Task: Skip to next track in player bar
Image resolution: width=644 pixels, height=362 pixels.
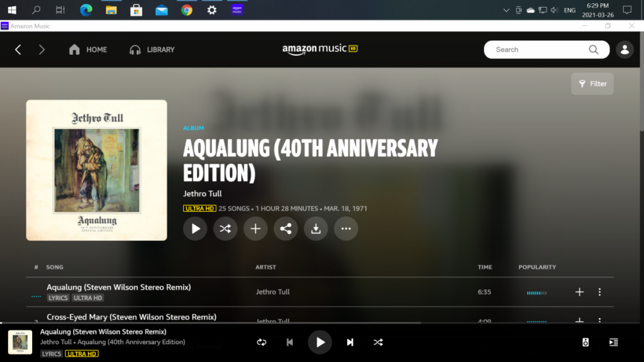Action: [x=350, y=343]
